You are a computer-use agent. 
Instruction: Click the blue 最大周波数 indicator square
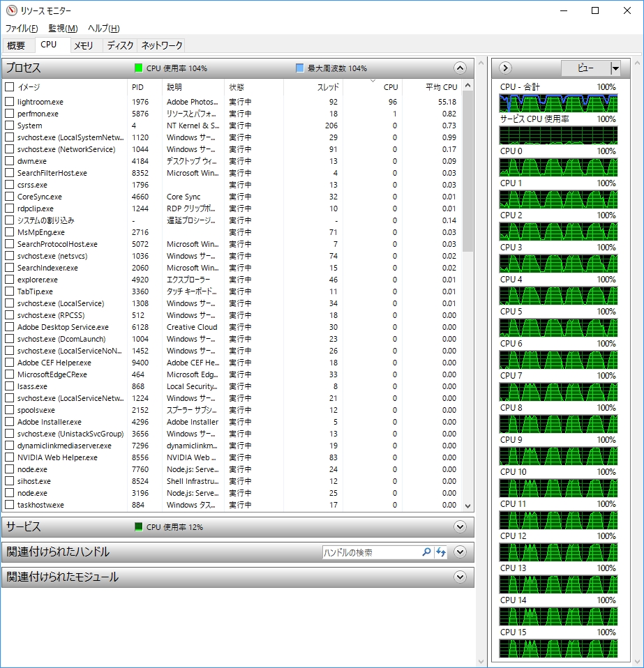pyautogui.click(x=299, y=68)
